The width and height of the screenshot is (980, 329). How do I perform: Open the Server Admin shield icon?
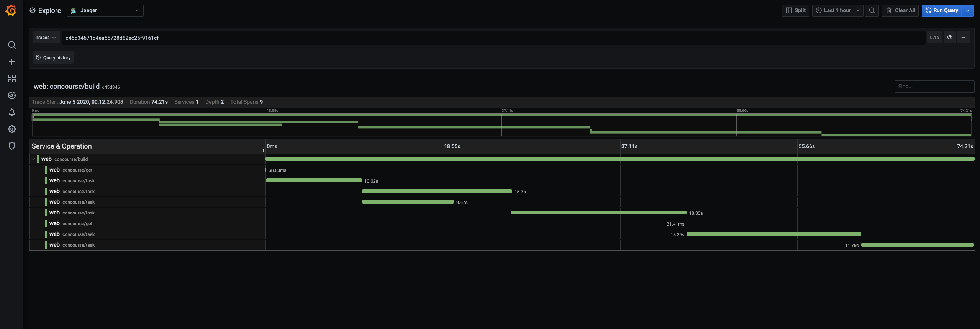point(12,146)
